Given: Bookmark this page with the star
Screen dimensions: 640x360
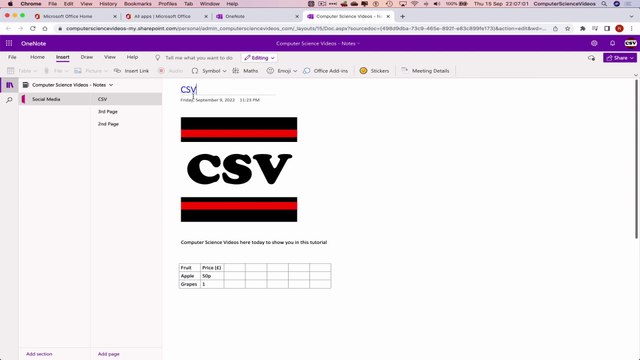Looking at the screenshot, I should pyautogui.click(x=567, y=29).
